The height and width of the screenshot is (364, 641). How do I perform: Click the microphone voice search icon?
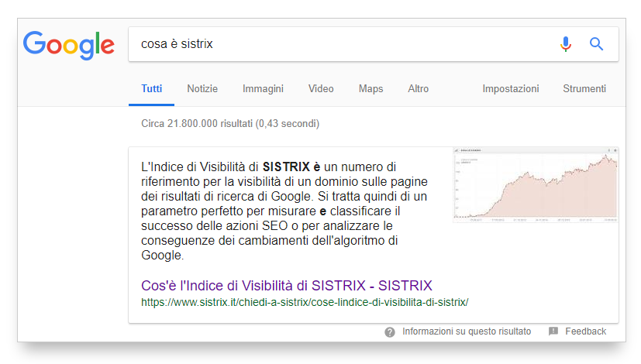[x=566, y=44]
